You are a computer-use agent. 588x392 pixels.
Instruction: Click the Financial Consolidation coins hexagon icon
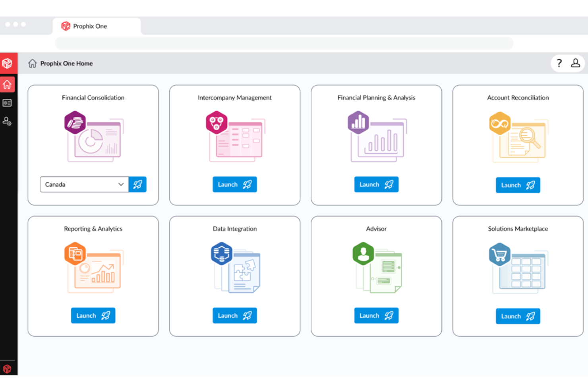[x=75, y=122]
